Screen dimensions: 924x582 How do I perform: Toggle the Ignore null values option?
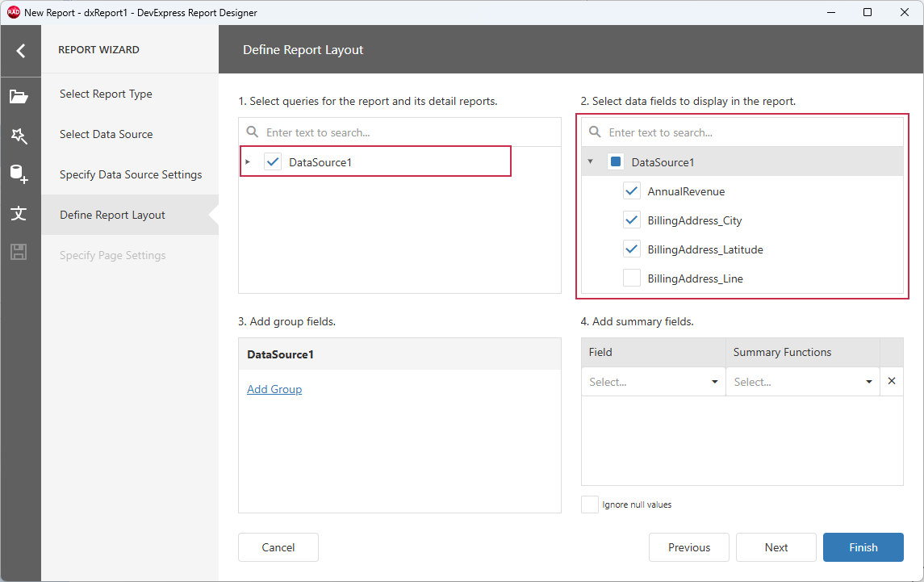(x=589, y=504)
